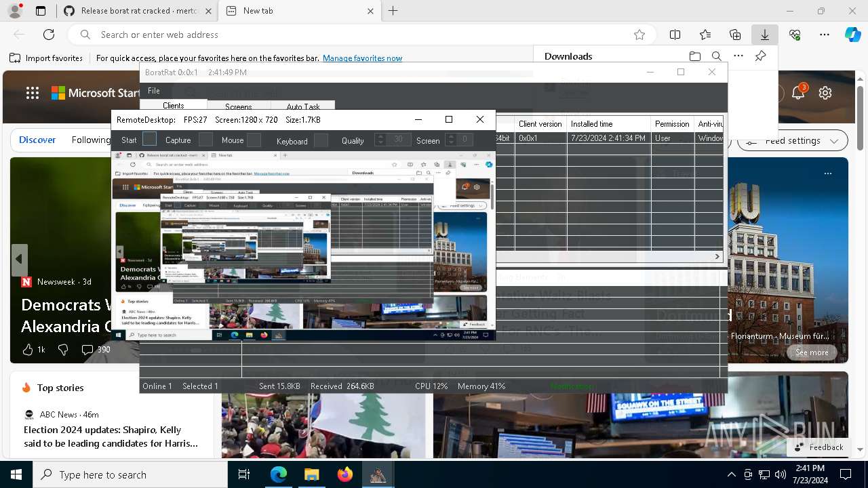
Task: Open BoratRat app icon on taskbar
Action: [x=378, y=475]
